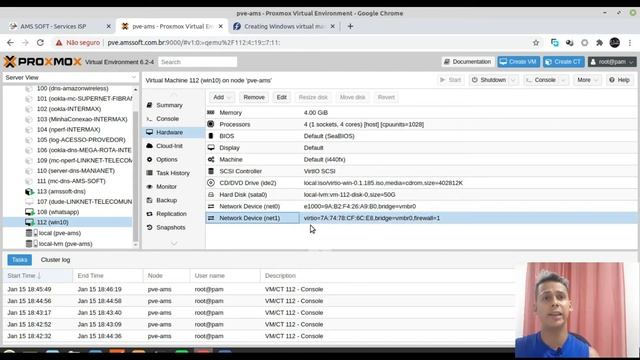Select the Display hardware row
The image size is (640, 360).
[x=421, y=148]
